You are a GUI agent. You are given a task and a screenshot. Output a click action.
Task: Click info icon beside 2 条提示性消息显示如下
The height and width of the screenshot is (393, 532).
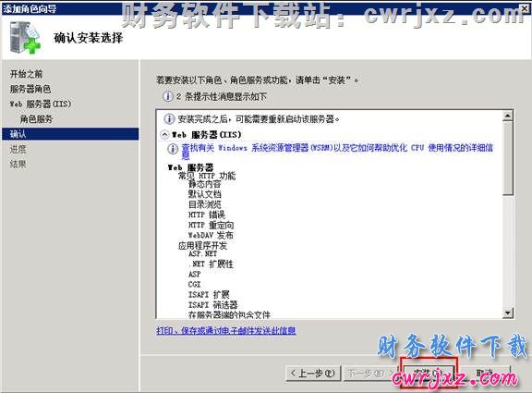pyautogui.click(x=167, y=96)
